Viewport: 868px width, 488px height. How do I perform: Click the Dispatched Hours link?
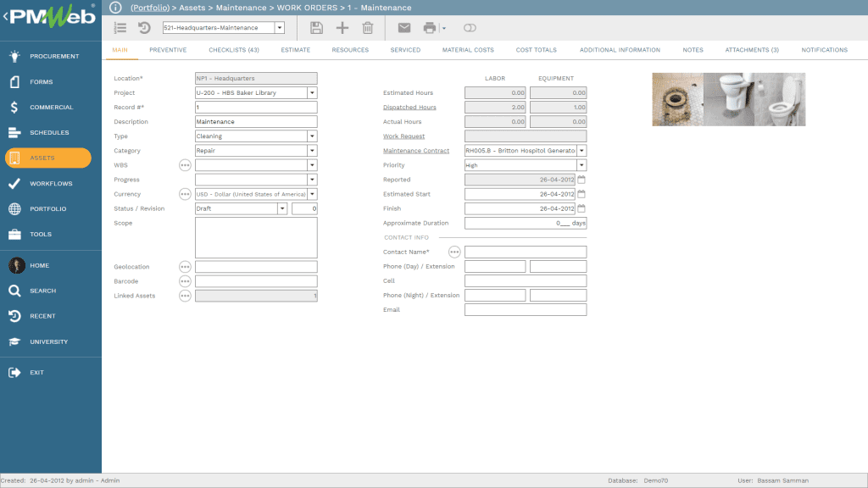409,108
